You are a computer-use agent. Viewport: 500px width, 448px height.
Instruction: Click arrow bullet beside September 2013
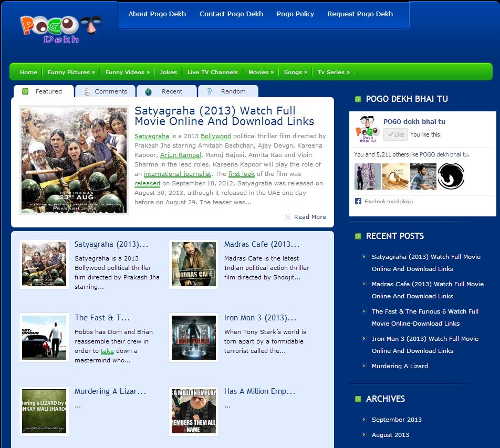click(364, 420)
